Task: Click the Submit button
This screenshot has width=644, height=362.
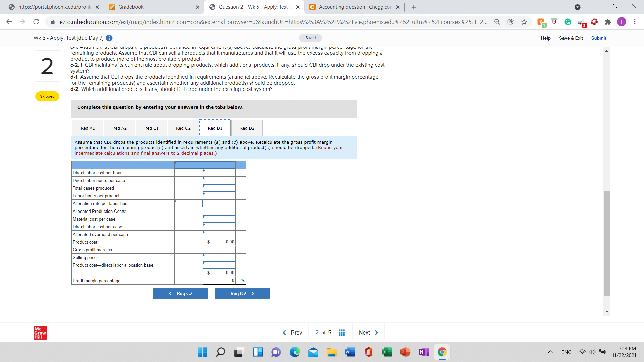Action: (x=599, y=38)
